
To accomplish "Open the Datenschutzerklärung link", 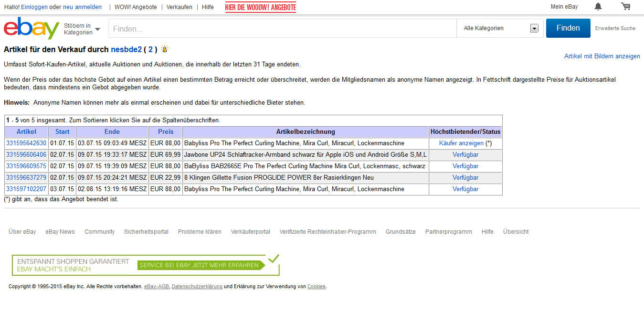I will coord(197,287).
